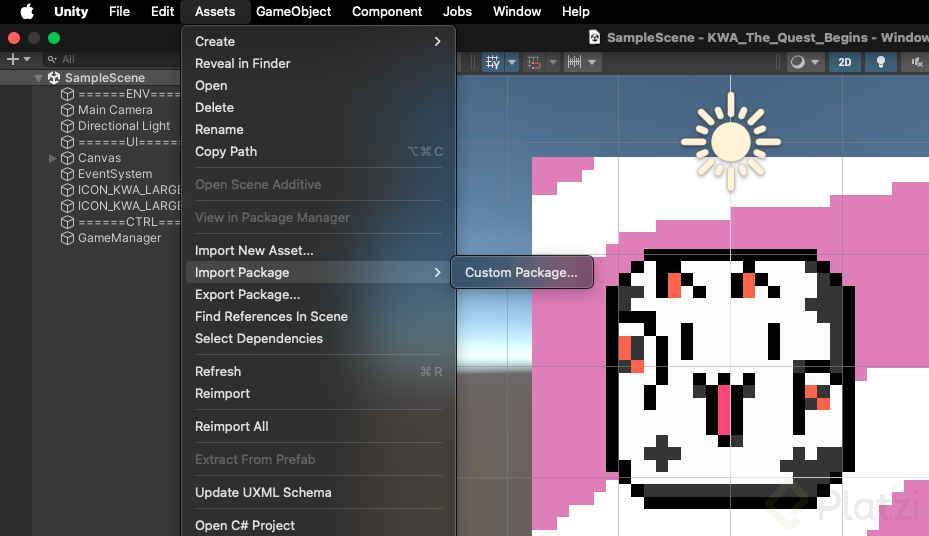Viewport: 929px width, 536px height.
Task: Expand the Create submenu in Assets
Action: click(318, 41)
